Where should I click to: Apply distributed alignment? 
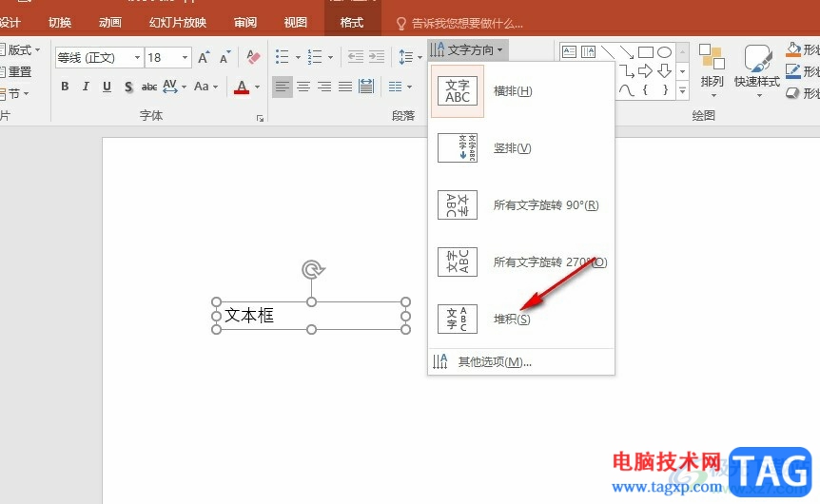tap(366, 87)
